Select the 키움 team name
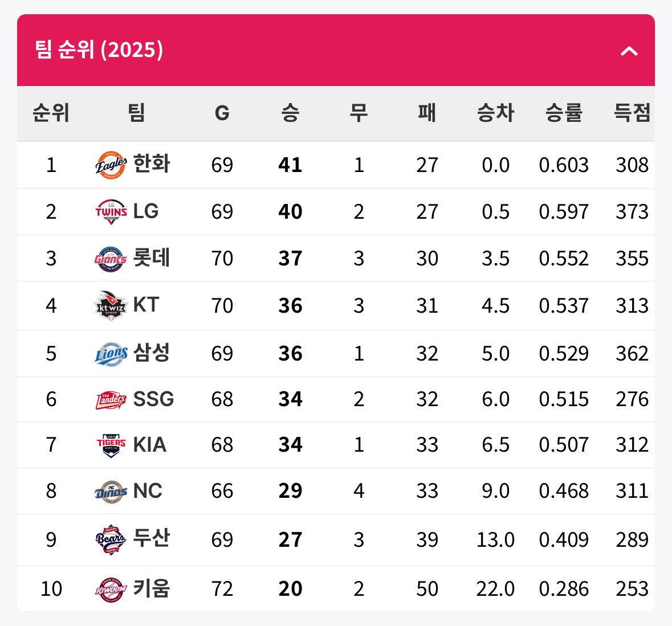Screen dimensions: 672x626 click(152, 588)
